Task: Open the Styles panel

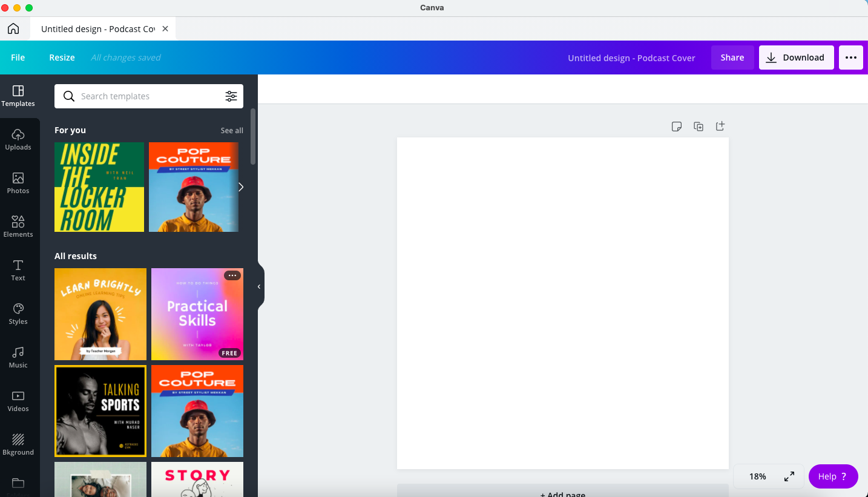Action: (18, 314)
